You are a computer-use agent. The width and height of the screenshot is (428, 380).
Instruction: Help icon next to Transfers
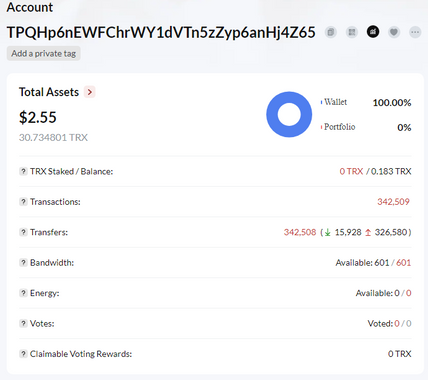[23, 232]
